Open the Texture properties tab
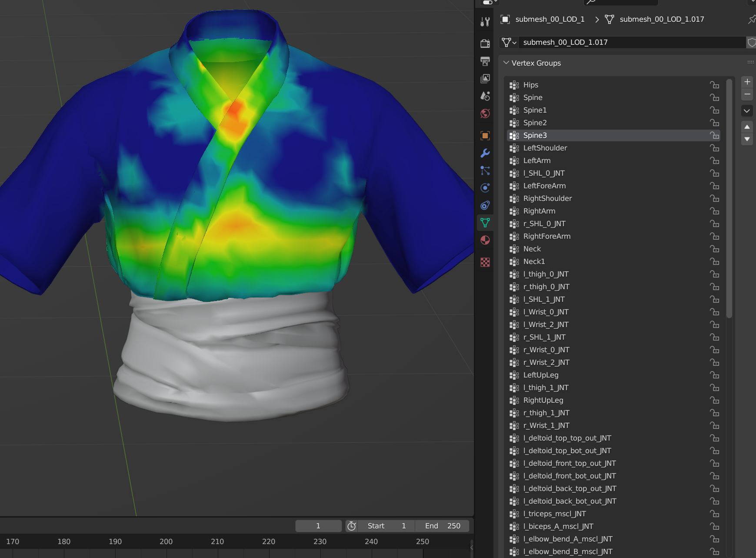Screen dimensions: 756x558 (485, 262)
